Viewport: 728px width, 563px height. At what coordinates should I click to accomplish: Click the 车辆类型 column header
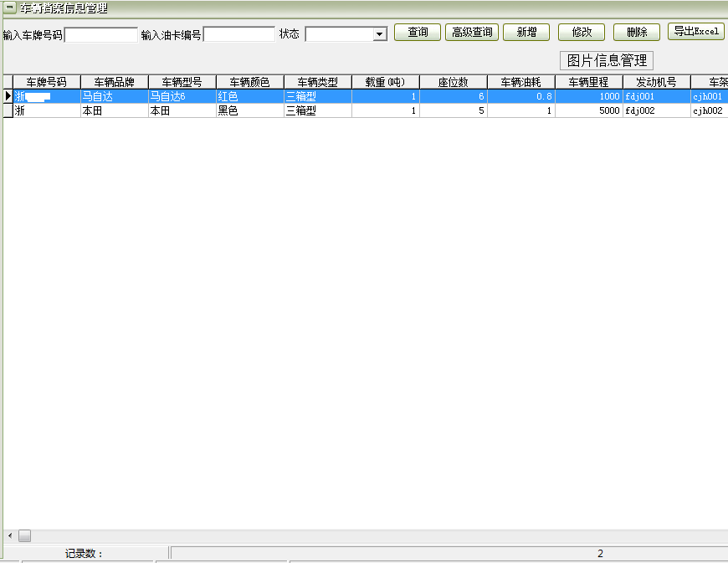point(318,82)
